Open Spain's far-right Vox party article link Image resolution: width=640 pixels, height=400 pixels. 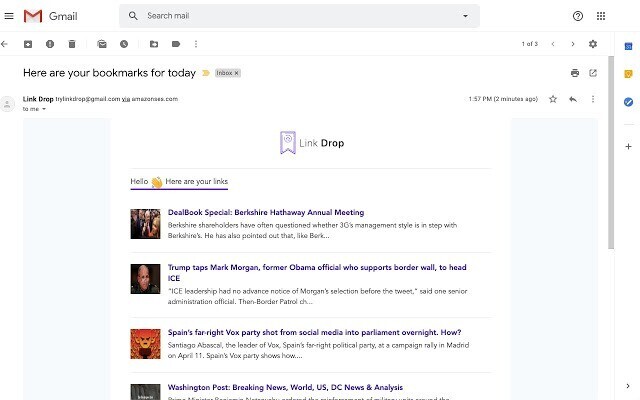[314, 332]
